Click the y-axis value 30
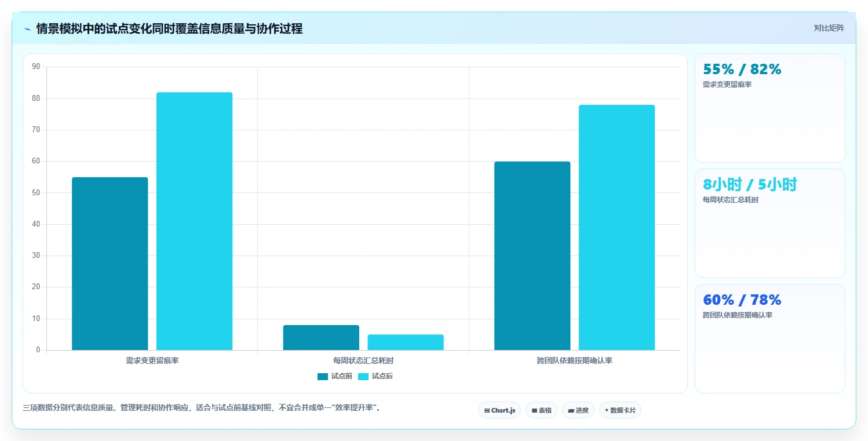868x441 pixels. 36,256
